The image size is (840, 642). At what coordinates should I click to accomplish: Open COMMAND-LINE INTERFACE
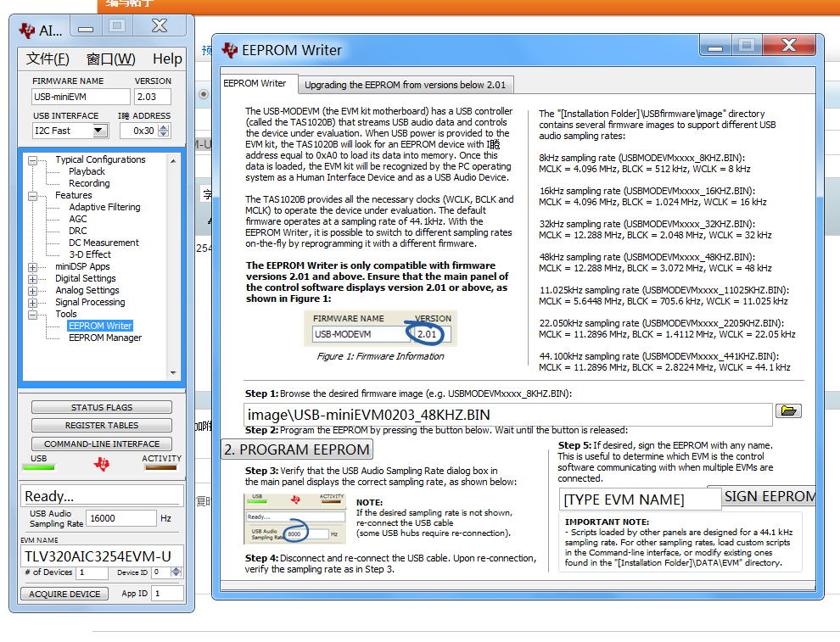[x=102, y=444]
